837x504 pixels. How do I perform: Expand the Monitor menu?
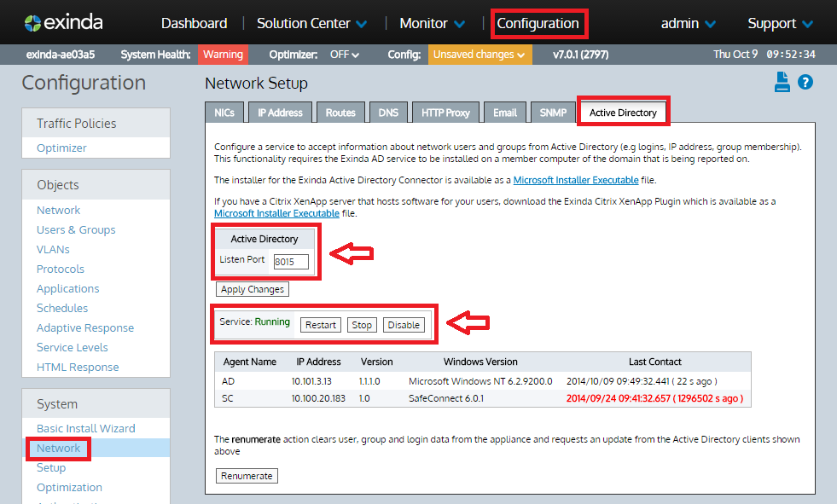[433, 24]
